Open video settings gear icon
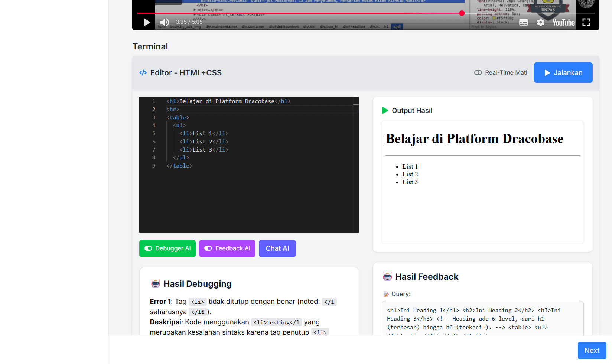612x364 pixels. tap(541, 22)
